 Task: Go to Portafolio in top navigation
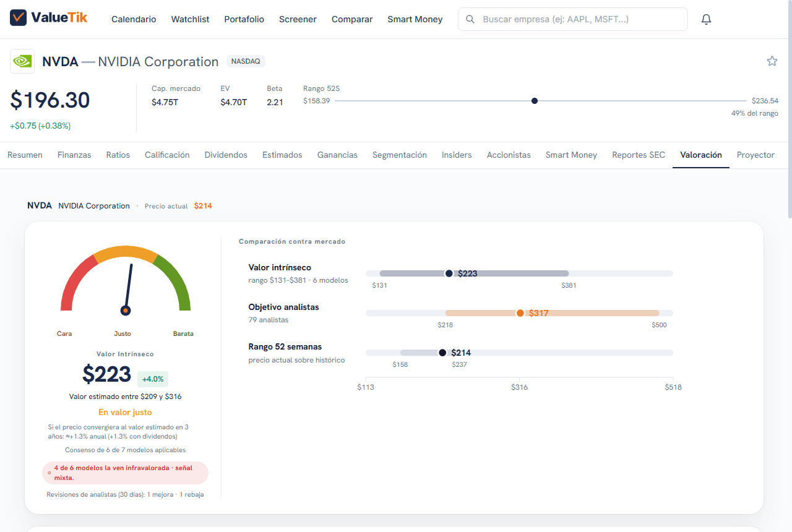point(244,19)
